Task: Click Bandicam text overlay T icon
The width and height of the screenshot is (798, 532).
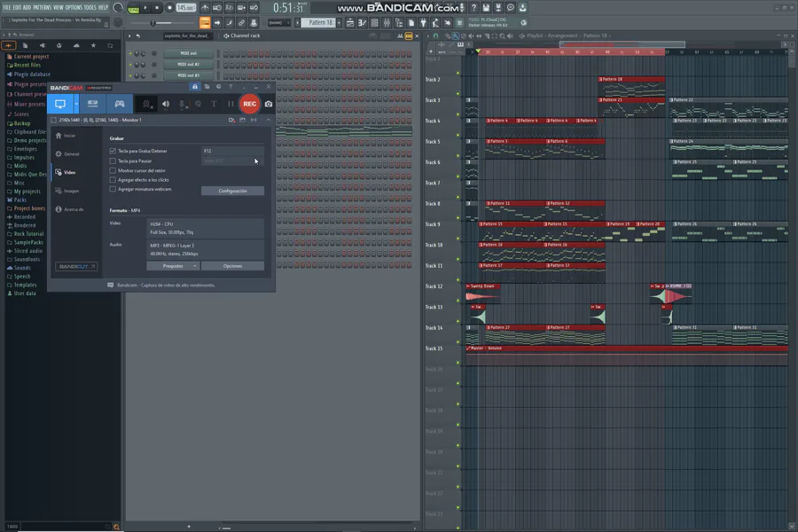Action: 214,104
